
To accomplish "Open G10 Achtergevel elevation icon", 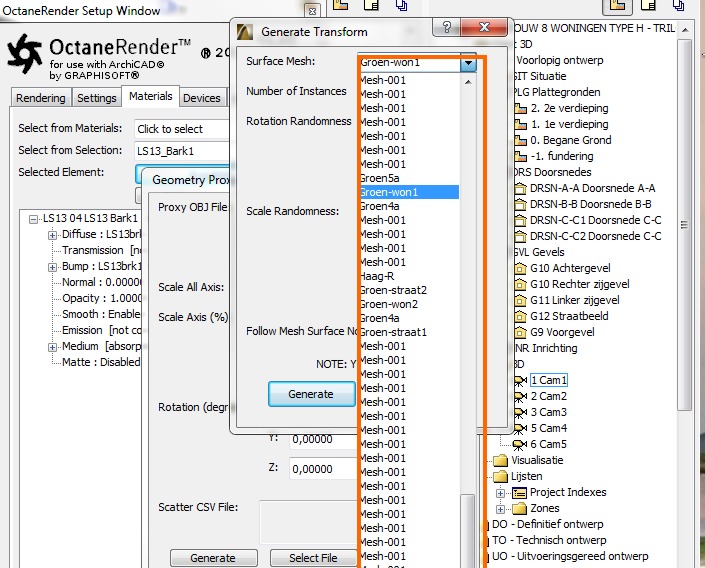I will pos(520,268).
